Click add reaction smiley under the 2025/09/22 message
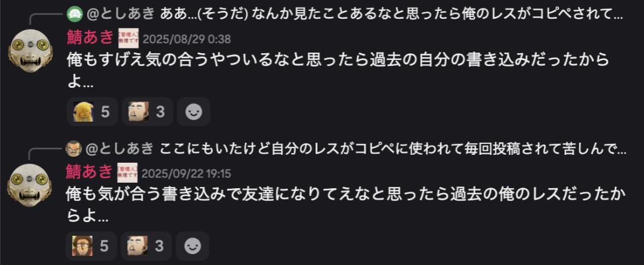 coord(193,246)
